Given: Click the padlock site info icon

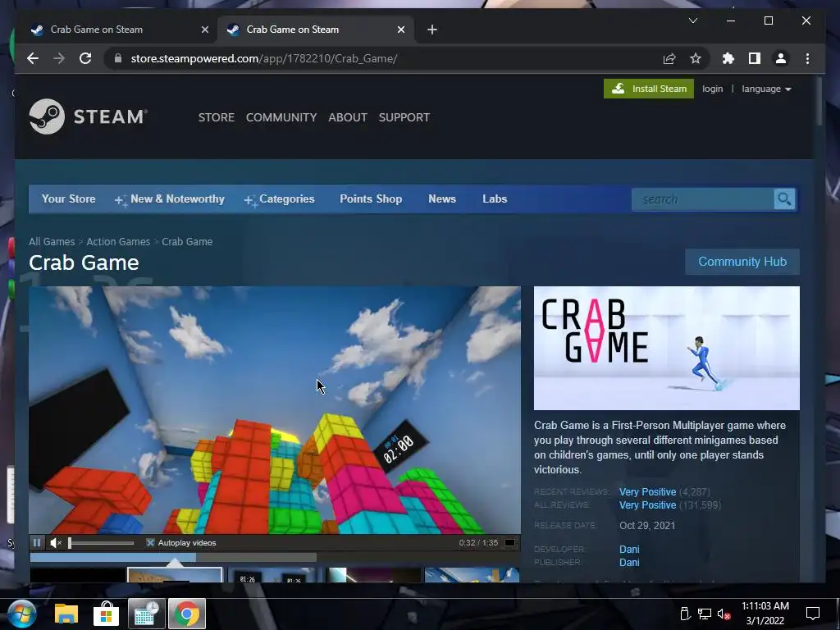Looking at the screenshot, I should coord(118,58).
